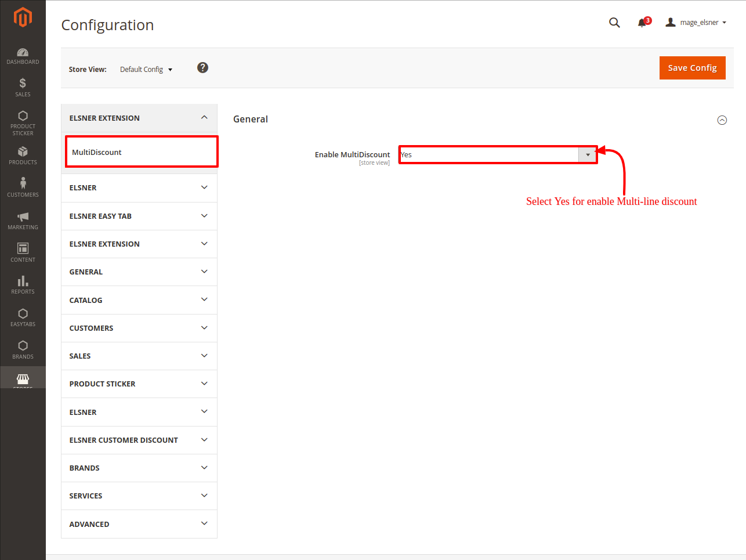This screenshot has height=560, width=746.
Task: Collapse the General section
Action: click(722, 120)
